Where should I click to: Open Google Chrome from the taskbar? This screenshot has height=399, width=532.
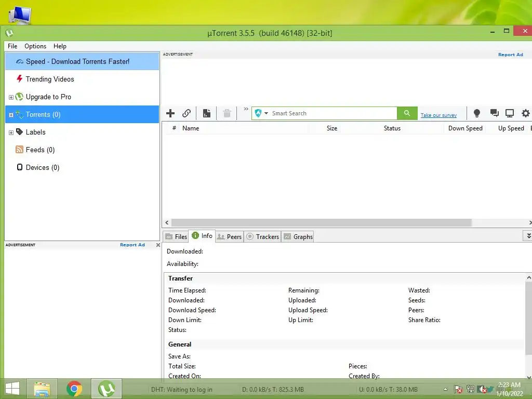(x=74, y=389)
